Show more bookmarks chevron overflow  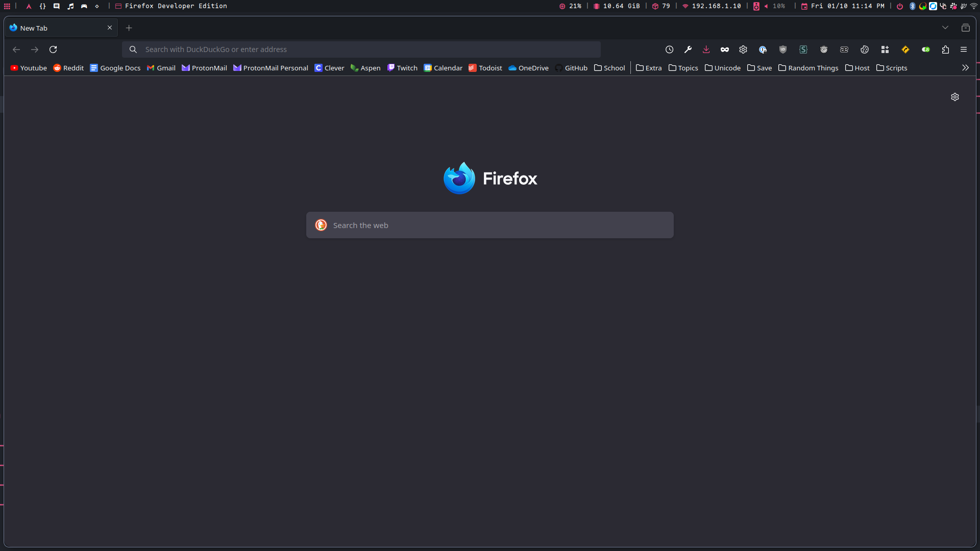pyautogui.click(x=965, y=68)
